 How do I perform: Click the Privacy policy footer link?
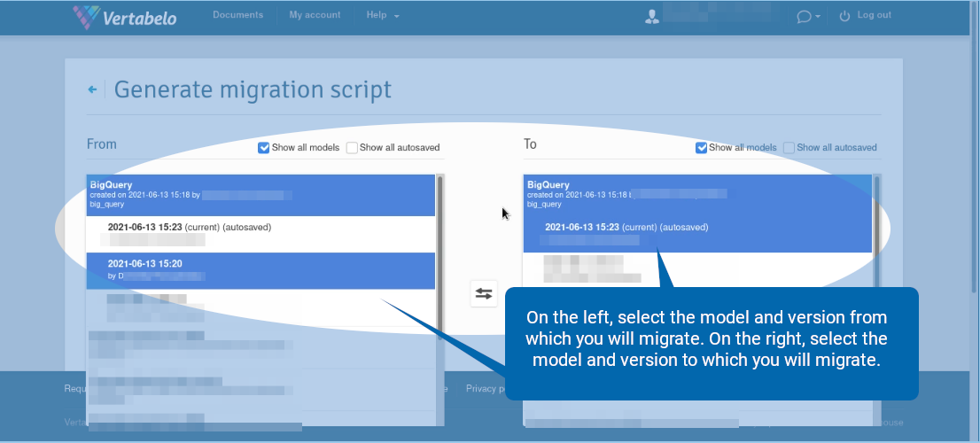[x=485, y=389]
